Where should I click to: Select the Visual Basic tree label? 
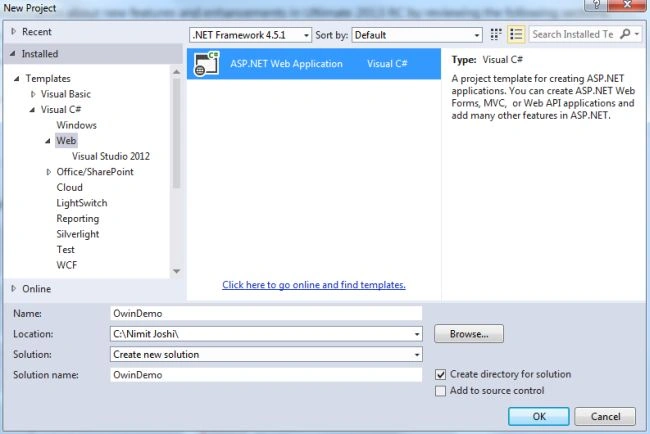65,94
